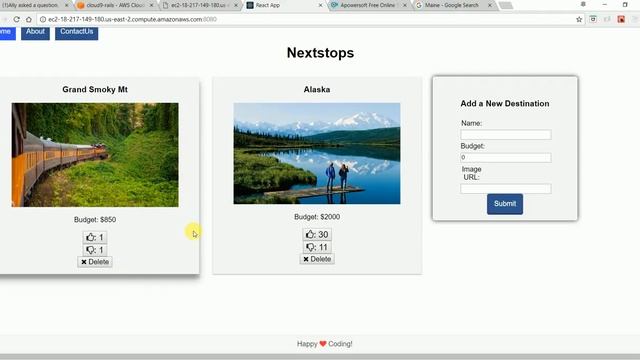
Task: Click the Nextstops page heading
Action: coord(320,53)
